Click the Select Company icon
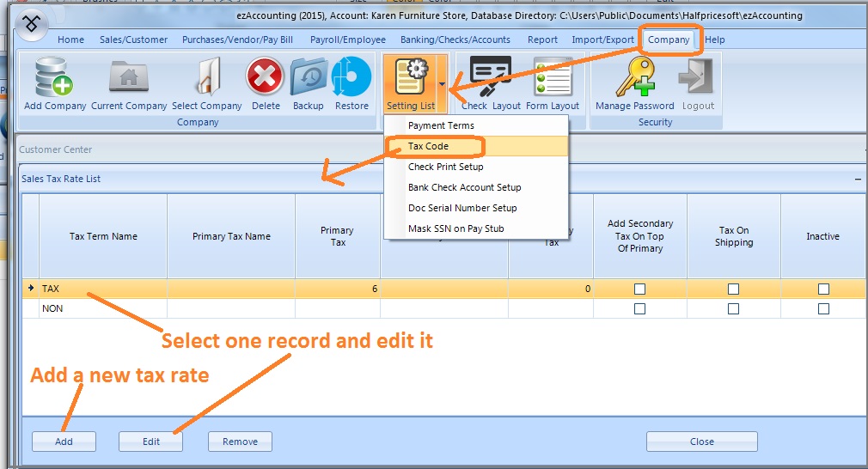868x469 pixels. click(207, 78)
